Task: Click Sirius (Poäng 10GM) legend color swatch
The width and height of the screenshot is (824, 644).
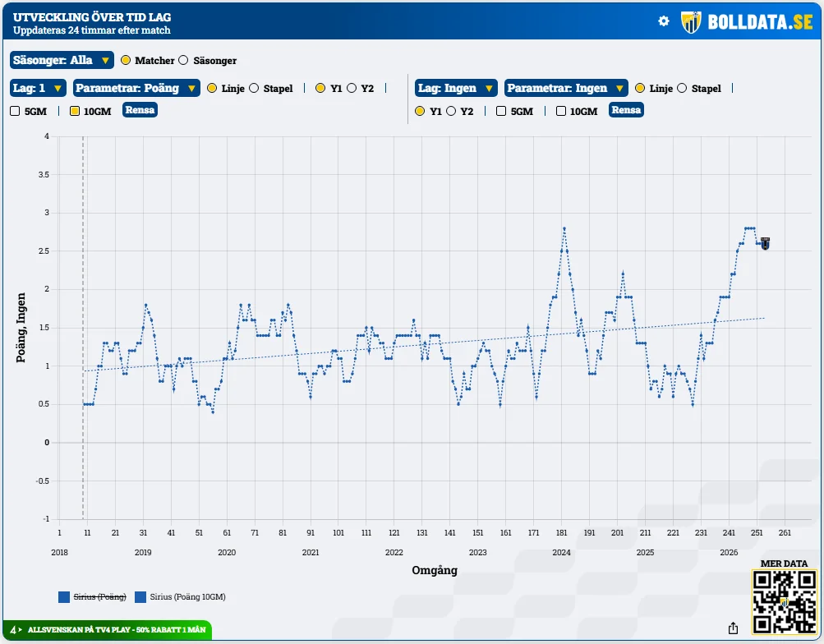Action: [x=140, y=596]
